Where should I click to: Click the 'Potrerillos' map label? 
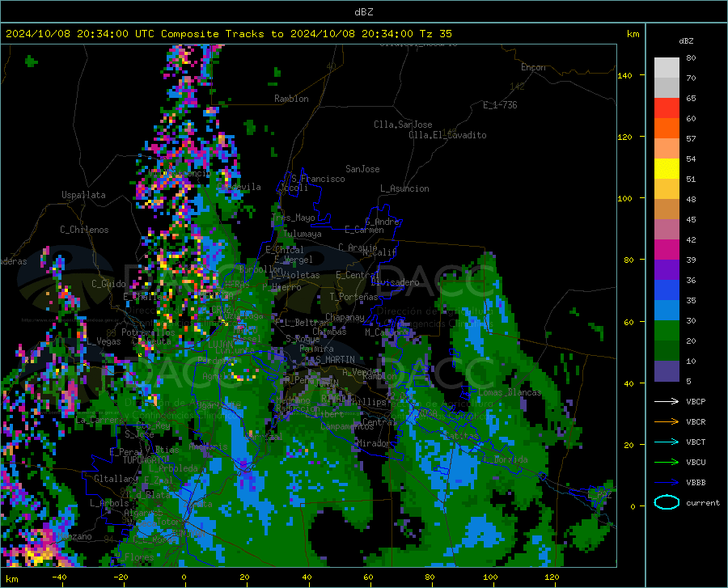coord(148,332)
